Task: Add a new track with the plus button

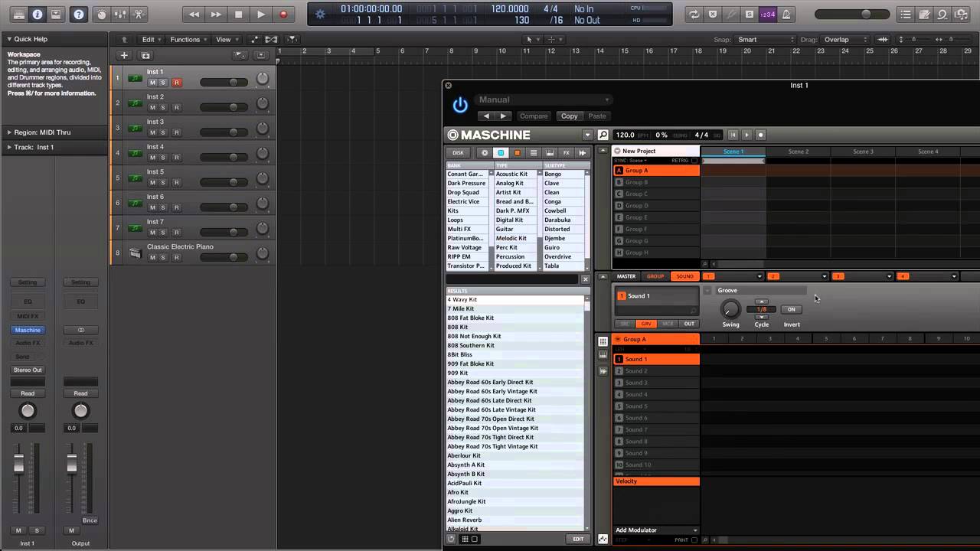Action: [x=124, y=55]
